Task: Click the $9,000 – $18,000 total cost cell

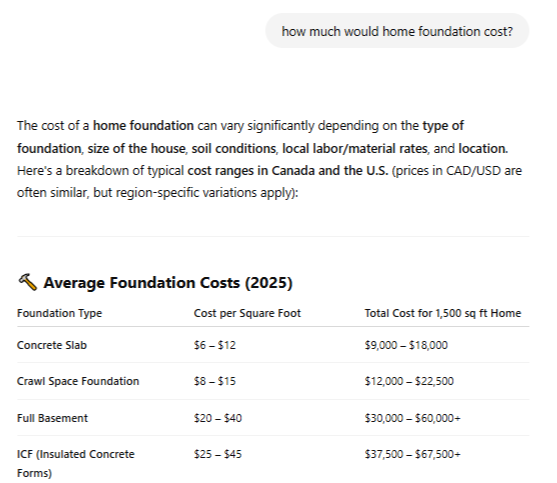Action: [x=406, y=345]
